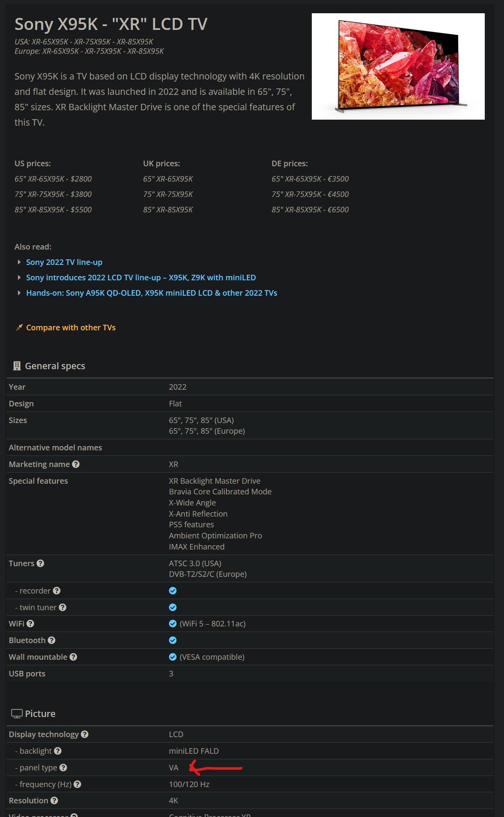Click the Resolution value 4K
This screenshot has height=817, width=504.
173,800
